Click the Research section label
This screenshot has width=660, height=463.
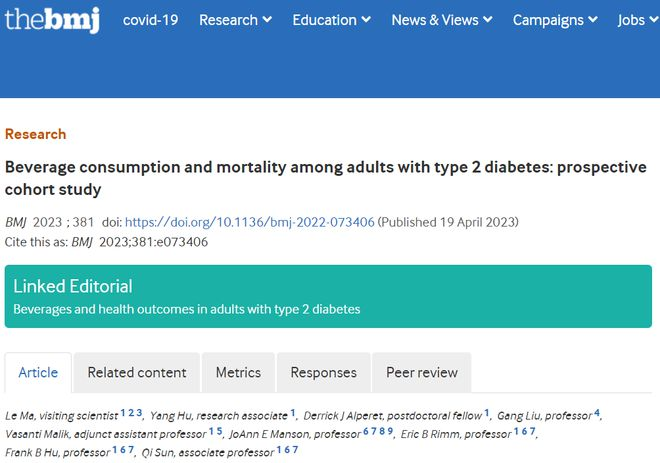coord(36,134)
